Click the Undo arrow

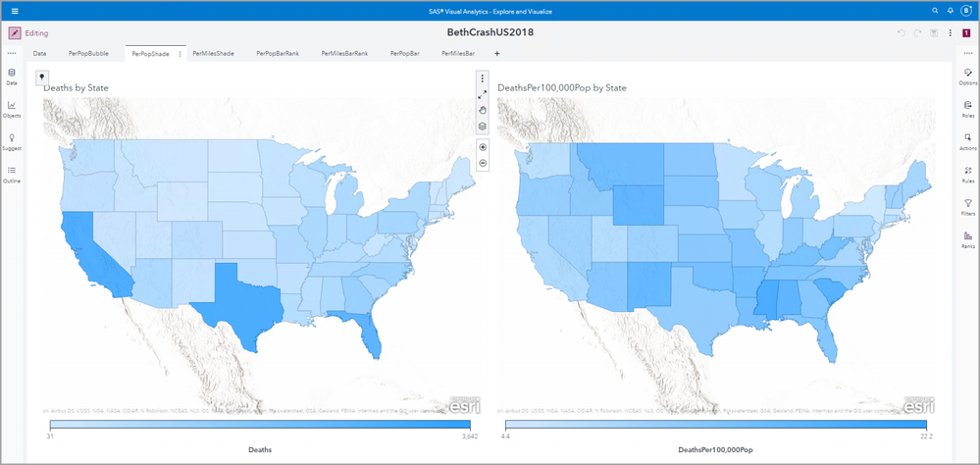(902, 33)
